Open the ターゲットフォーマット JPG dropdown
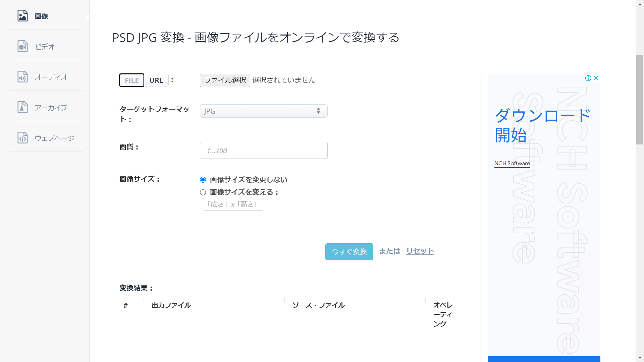Viewport: 644px width, 362px height. tap(264, 111)
